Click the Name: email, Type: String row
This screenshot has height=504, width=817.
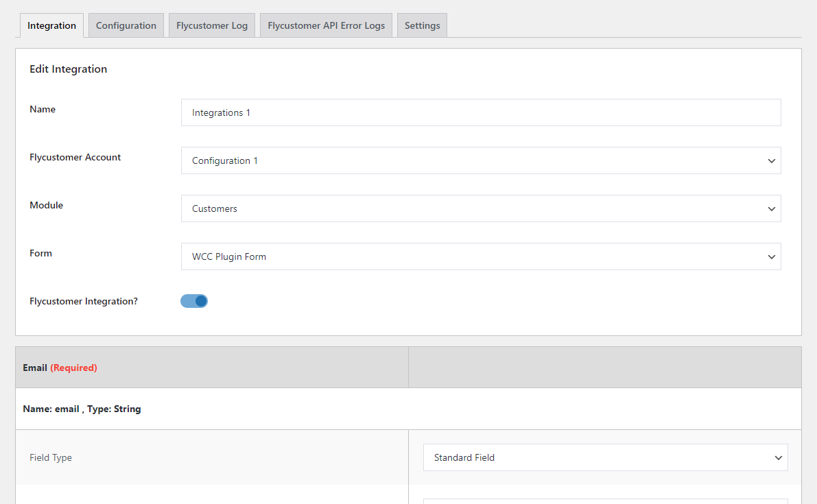tap(82, 409)
